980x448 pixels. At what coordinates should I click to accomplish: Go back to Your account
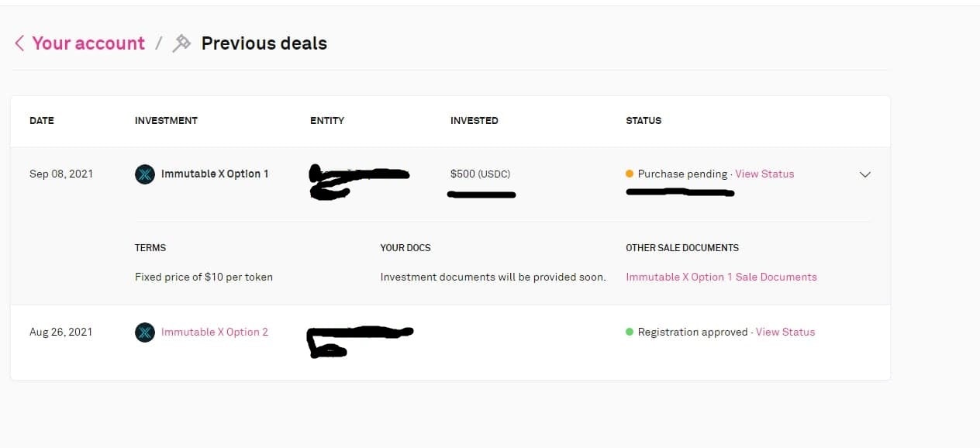[88, 43]
